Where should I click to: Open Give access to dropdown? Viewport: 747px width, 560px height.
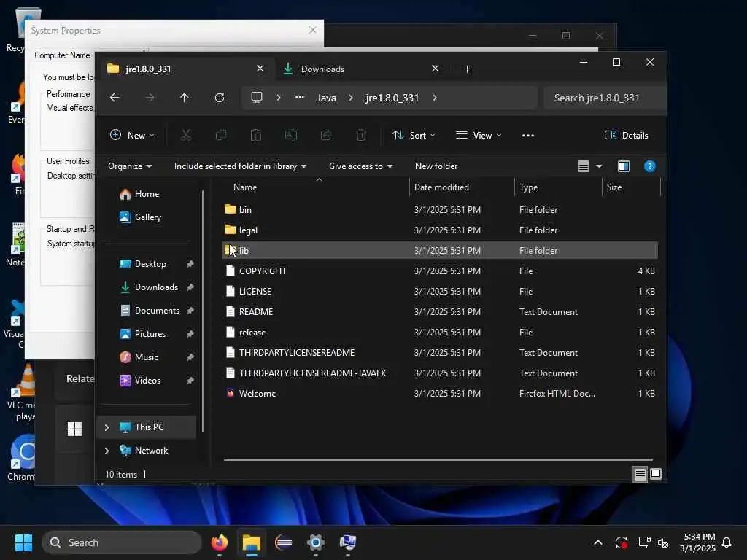(x=360, y=166)
